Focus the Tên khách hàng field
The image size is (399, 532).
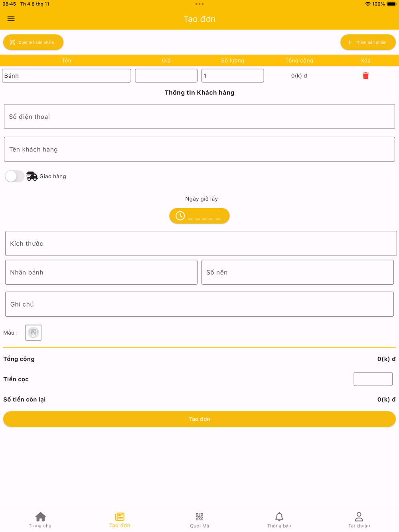click(199, 149)
